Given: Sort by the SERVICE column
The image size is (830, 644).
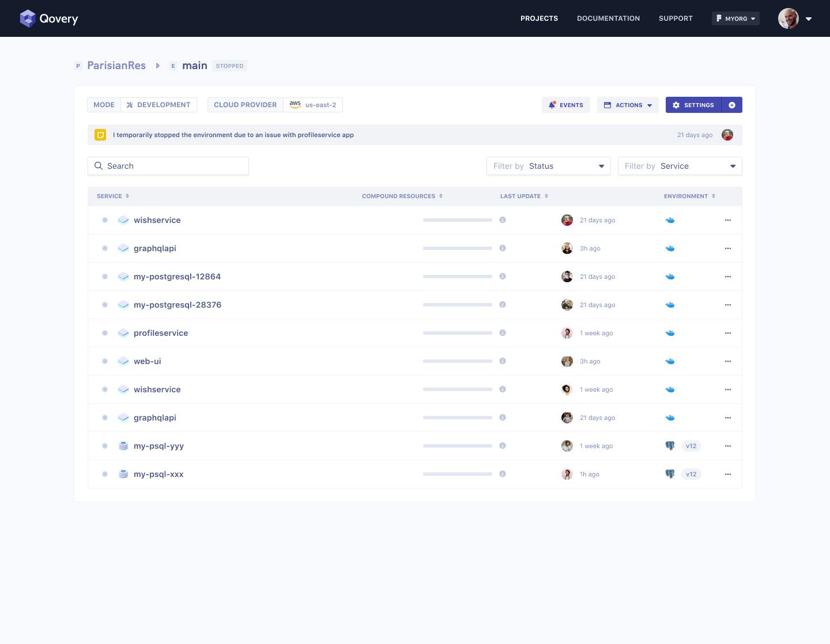Looking at the screenshot, I should [113, 196].
